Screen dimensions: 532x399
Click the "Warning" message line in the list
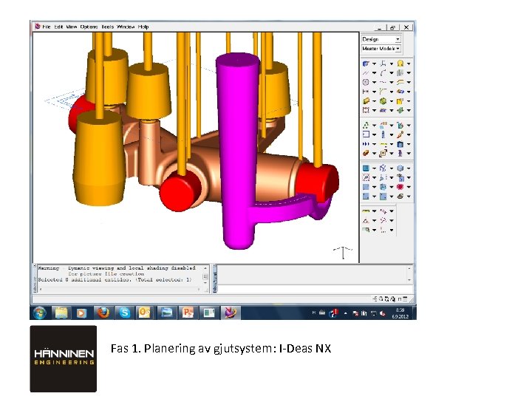[117, 267]
